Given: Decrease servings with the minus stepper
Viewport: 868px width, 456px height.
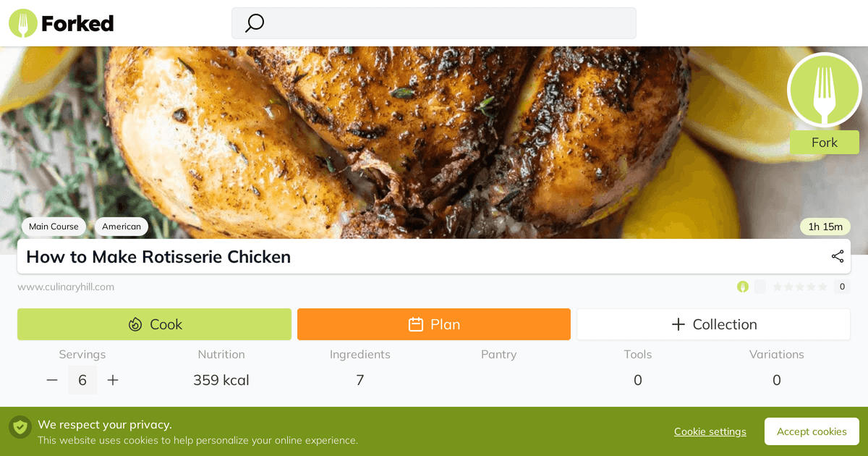Looking at the screenshot, I should pos(51,379).
